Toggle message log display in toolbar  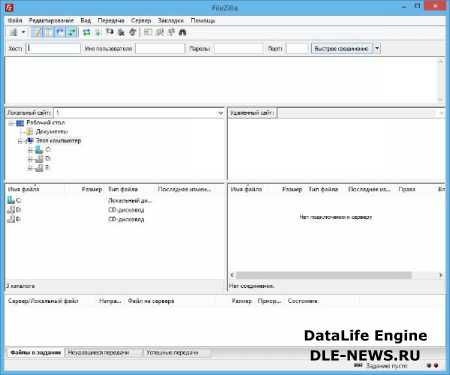[36, 32]
